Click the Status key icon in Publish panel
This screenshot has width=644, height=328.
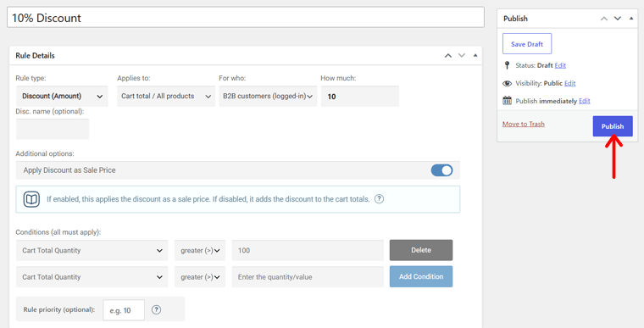click(507, 65)
